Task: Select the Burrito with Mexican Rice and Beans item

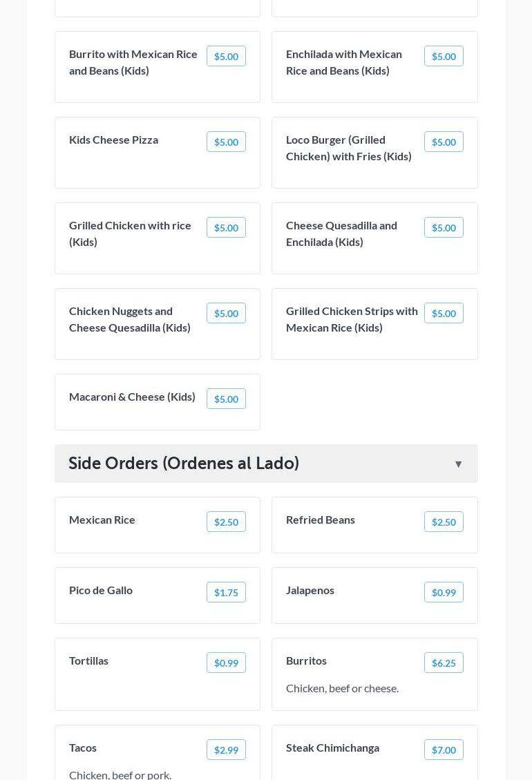Action: [x=133, y=62]
